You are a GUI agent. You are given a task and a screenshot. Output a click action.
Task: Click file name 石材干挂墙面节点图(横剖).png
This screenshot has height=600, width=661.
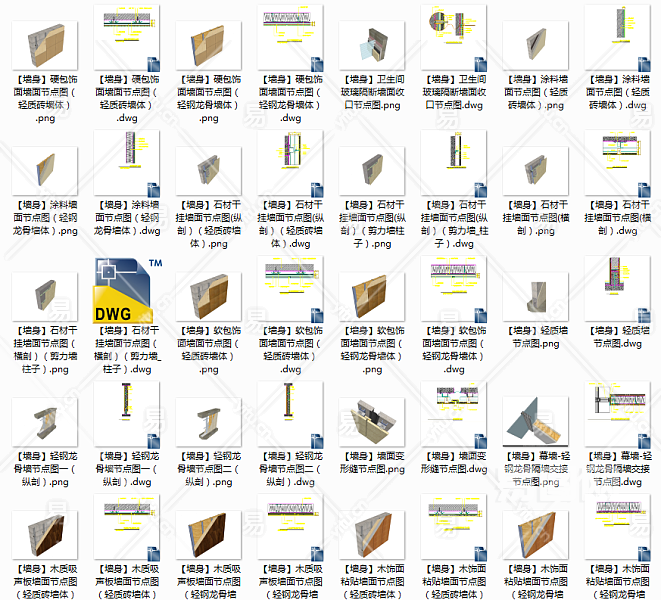pyautogui.click(x=536, y=218)
